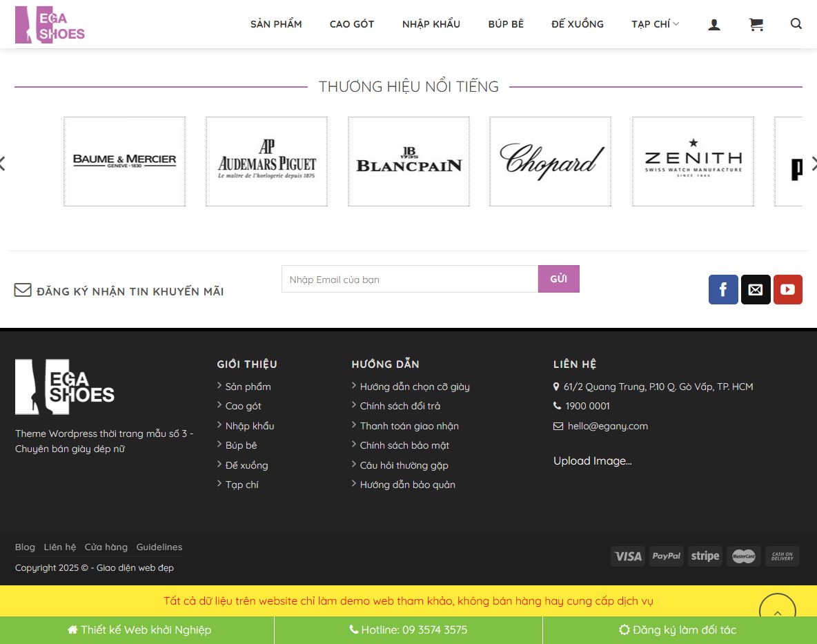Click the GỬI submit button
Image resolution: width=817 pixels, height=644 pixels.
click(x=558, y=279)
